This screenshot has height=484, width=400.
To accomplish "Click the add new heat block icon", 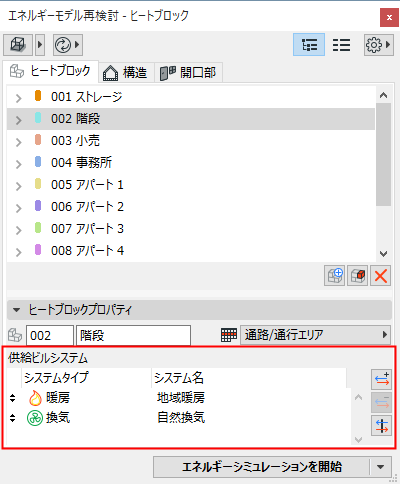I will [335, 276].
